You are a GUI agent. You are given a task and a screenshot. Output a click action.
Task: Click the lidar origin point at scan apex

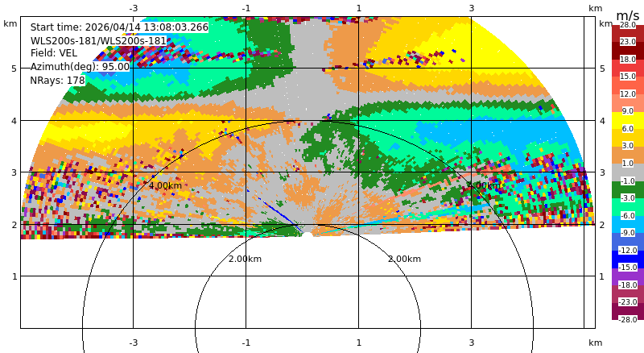click(x=308, y=234)
